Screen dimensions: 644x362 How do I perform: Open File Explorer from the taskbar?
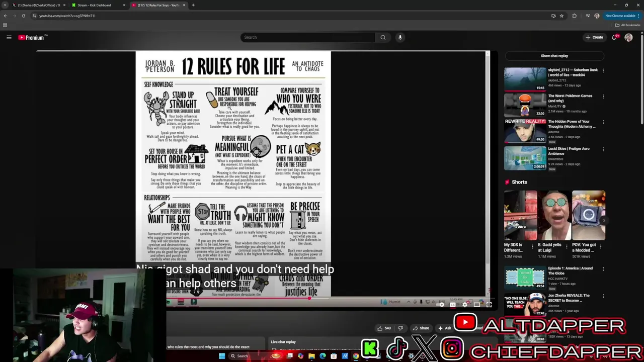point(311,356)
